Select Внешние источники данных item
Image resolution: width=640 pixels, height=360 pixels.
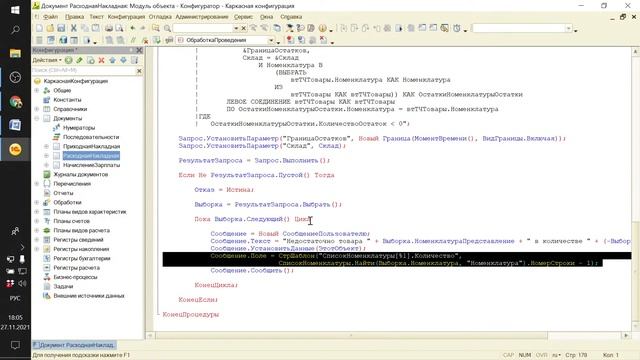click(x=89, y=296)
